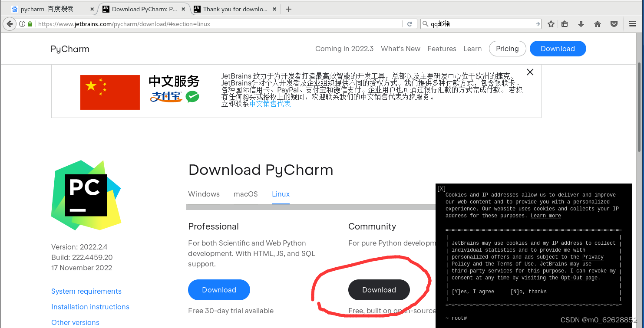This screenshot has height=328, width=644.
Task: Click the reload page icon in address bar
Action: [x=409, y=24]
